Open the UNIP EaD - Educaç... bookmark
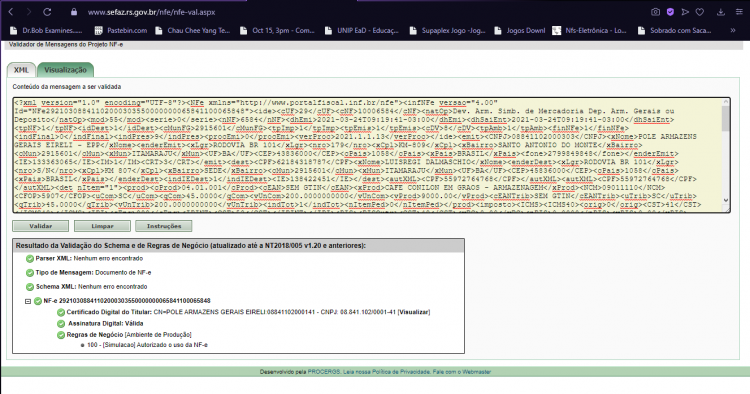Screen dimensions: 750x394 [x=362, y=30]
